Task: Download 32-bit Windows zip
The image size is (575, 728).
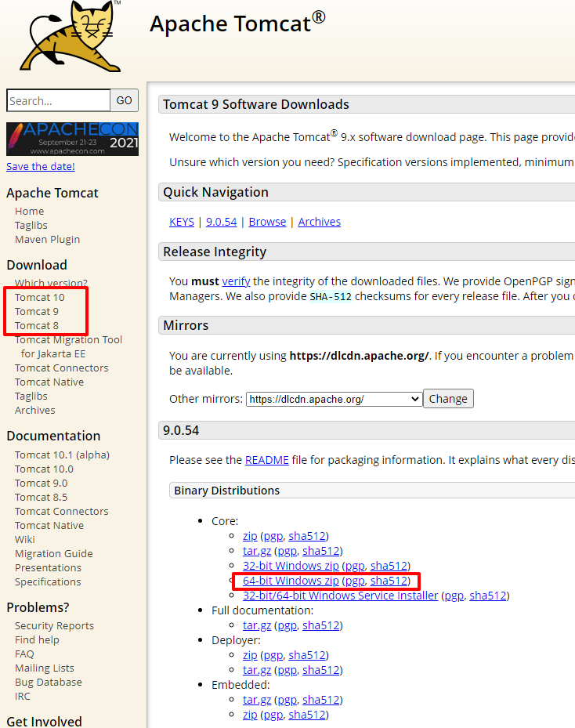Action: pyautogui.click(x=291, y=566)
